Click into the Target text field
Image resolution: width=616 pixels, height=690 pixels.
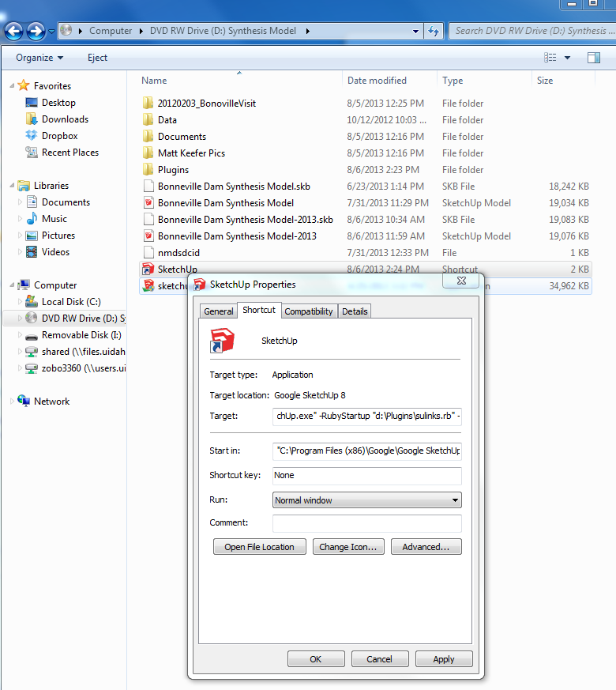(366, 416)
